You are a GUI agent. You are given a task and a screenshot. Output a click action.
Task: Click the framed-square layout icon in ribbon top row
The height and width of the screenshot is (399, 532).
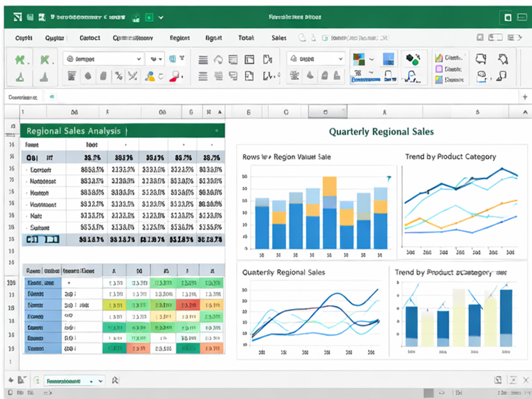250,60
